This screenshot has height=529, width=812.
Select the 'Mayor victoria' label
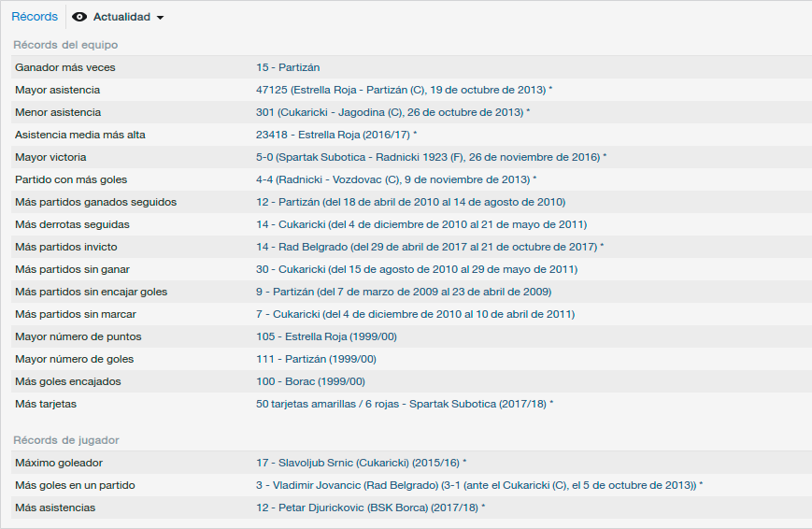[x=50, y=157]
